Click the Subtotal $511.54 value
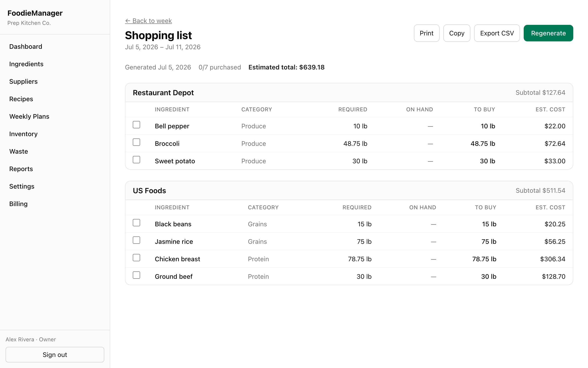Image resolution: width=588 pixels, height=368 pixels. tap(540, 191)
